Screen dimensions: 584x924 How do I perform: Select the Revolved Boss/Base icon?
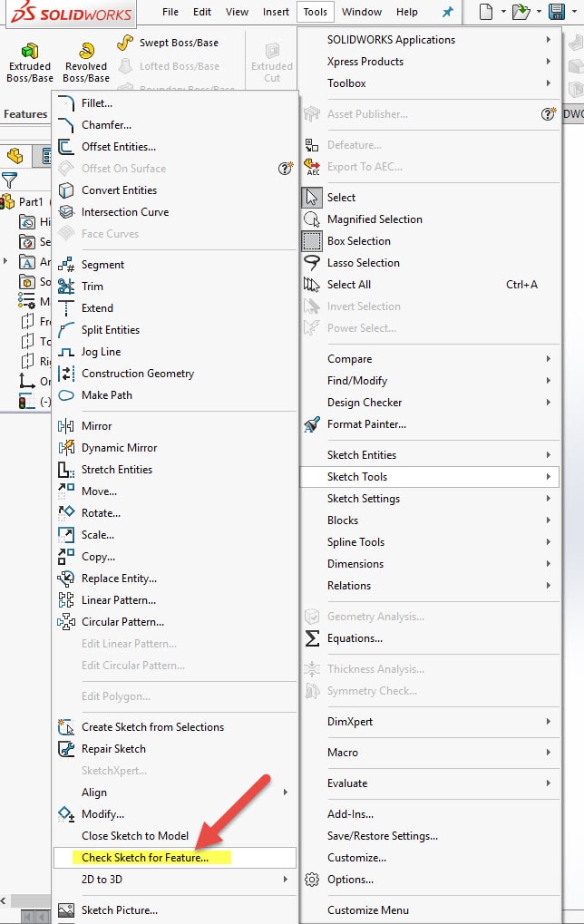[x=86, y=51]
